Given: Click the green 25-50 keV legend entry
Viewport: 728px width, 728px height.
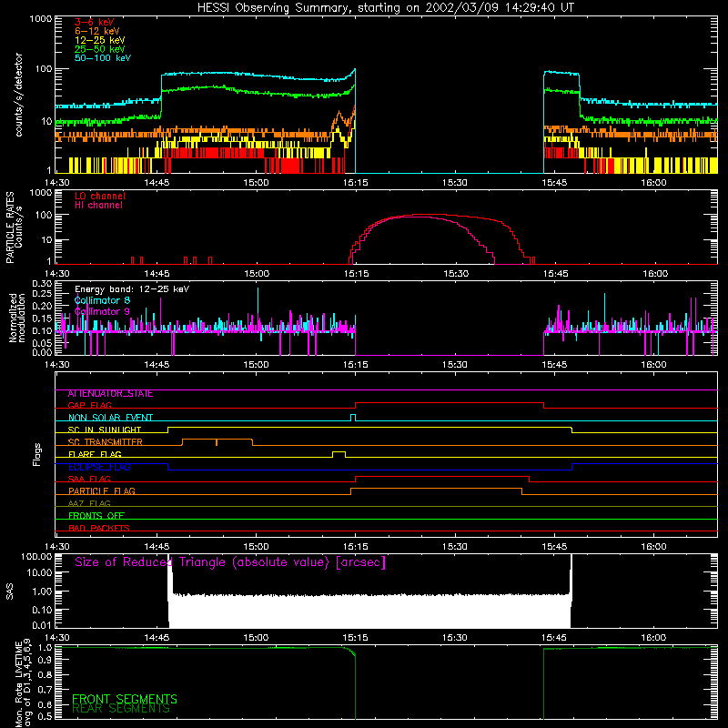Looking at the screenshot, I should click(99, 49).
